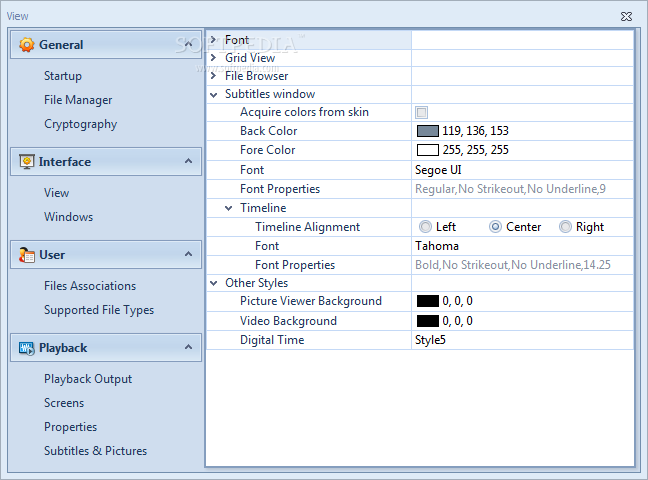The height and width of the screenshot is (480, 648).
Task: Click the Back Color gray swatch
Action: [x=428, y=131]
